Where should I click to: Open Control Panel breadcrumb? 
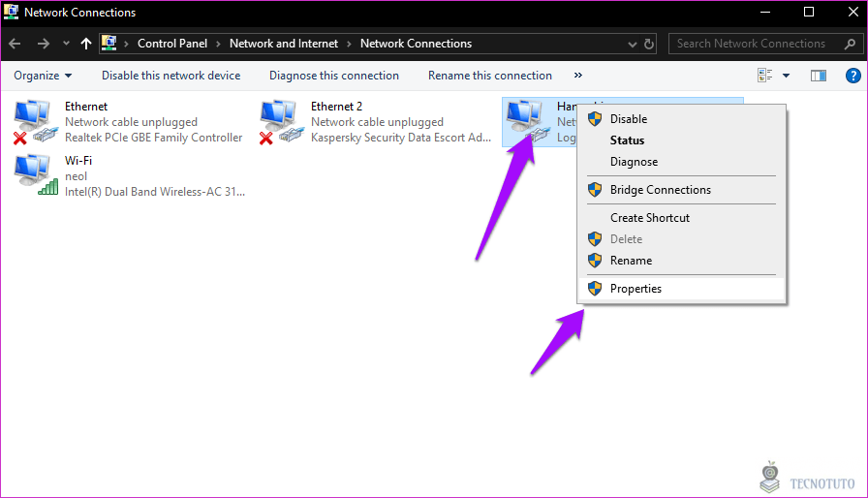click(172, 44)
